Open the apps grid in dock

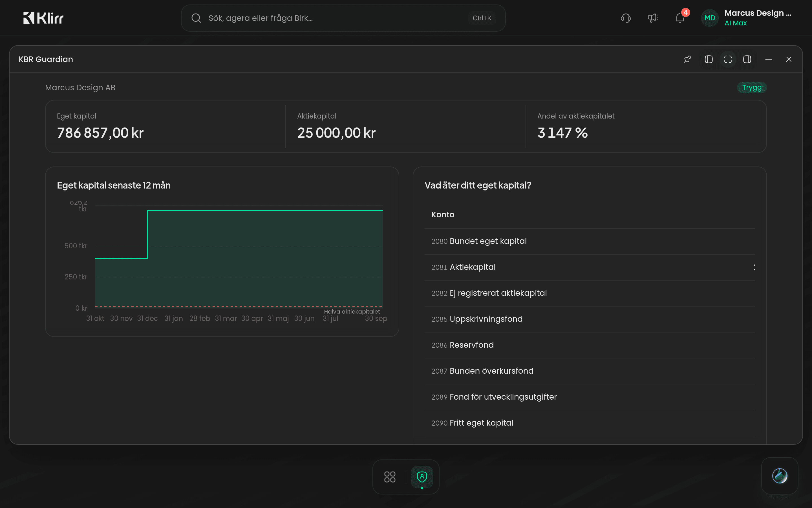click(390, 477)
